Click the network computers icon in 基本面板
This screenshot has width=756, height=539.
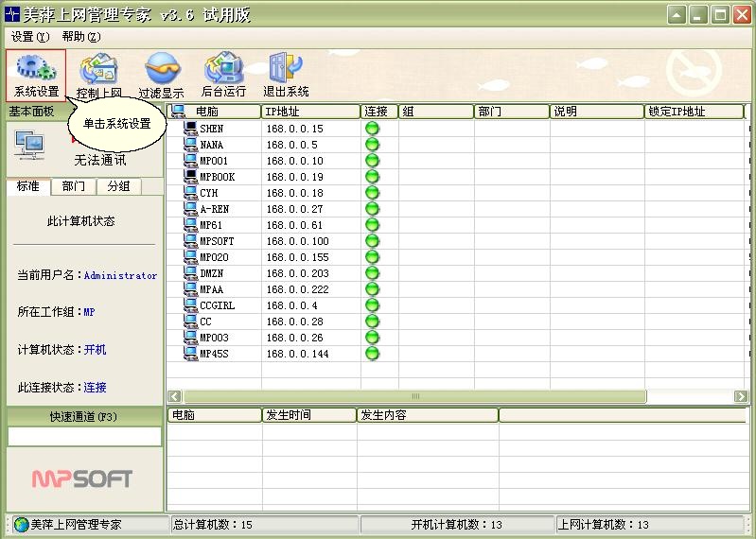point(29,145)
